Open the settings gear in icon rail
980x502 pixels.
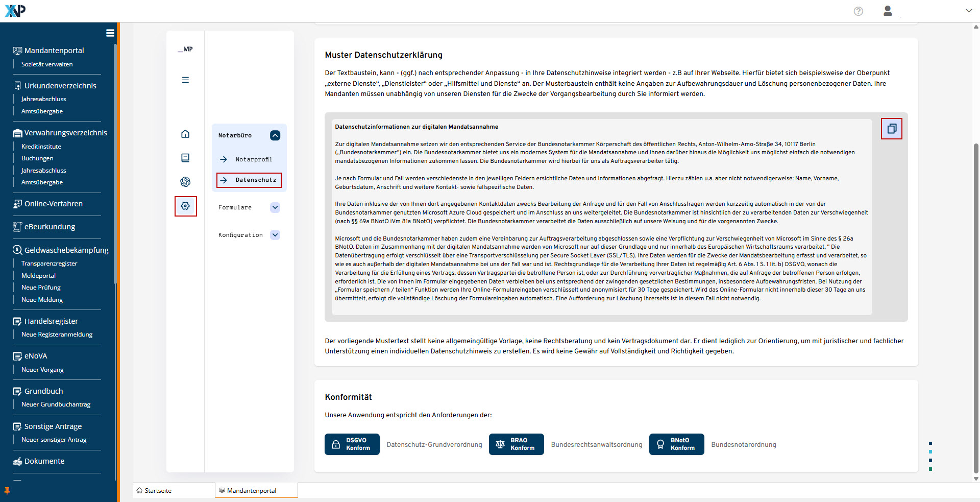[185, 206]
